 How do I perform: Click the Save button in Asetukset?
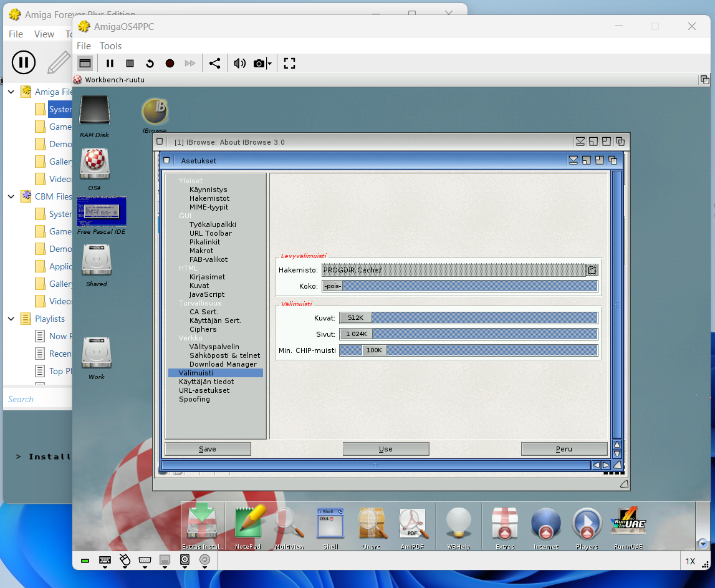tap(208, 449)
